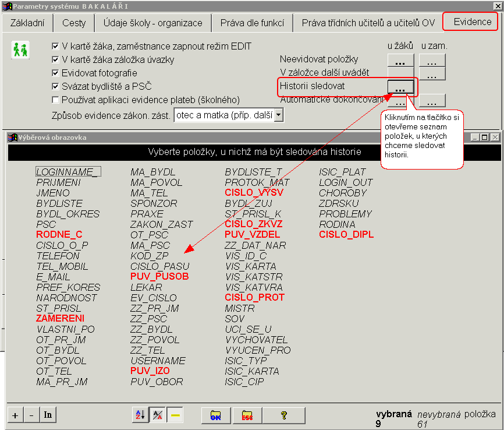The image size is (504, 430).
Task: Expand the 'otec a matka' dropdown
Action: click(279, 115)
